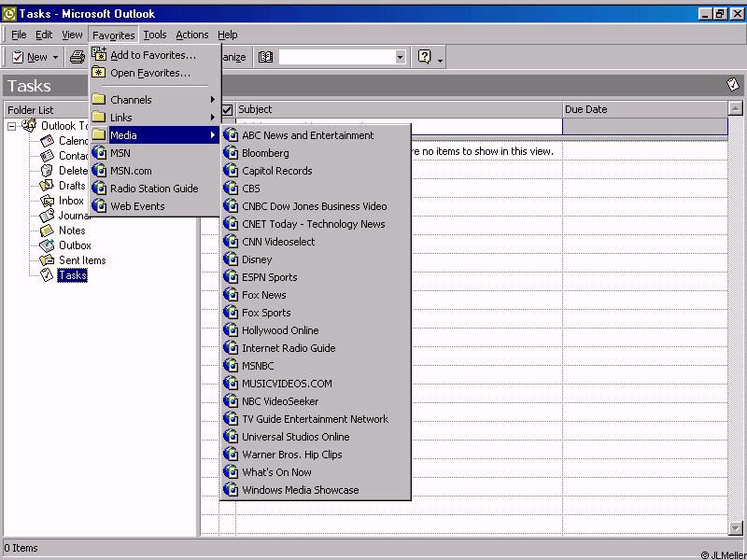Screen dimensions: 747x560
Task: Open the Address Book icon in toolbar
Action: [265, 57]
